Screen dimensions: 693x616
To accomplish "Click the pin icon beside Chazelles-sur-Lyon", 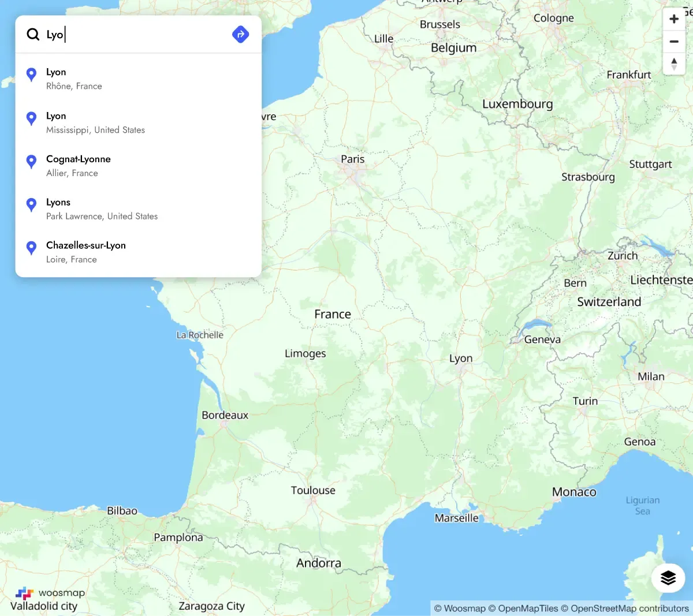I will pyautogui.click(x=32, y=248).
